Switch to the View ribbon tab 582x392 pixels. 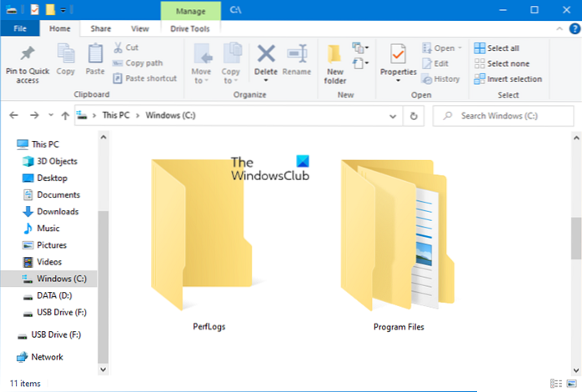(x=140, y=28)
